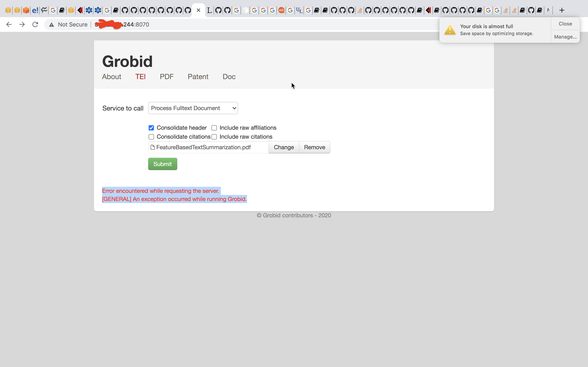Switch to an AWS tab with orange box icon
This screenshot has width=588, height=367.
pos(26,10)
